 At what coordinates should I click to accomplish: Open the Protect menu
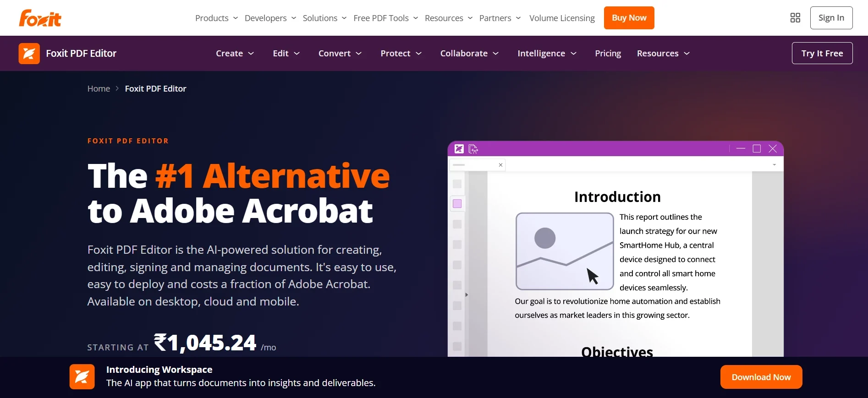click(401, 54)
